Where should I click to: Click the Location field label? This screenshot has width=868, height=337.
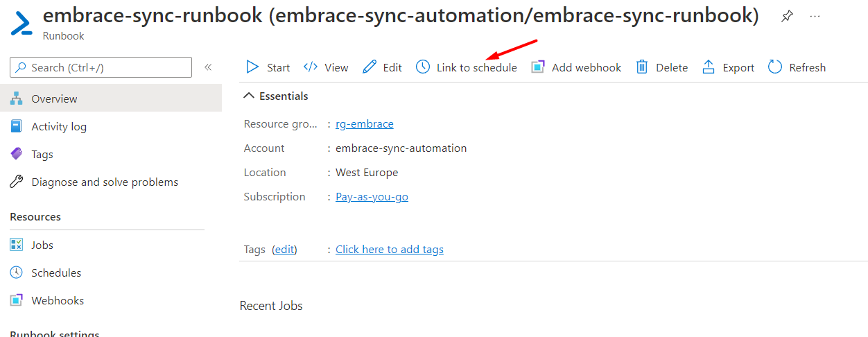[265, 173]
